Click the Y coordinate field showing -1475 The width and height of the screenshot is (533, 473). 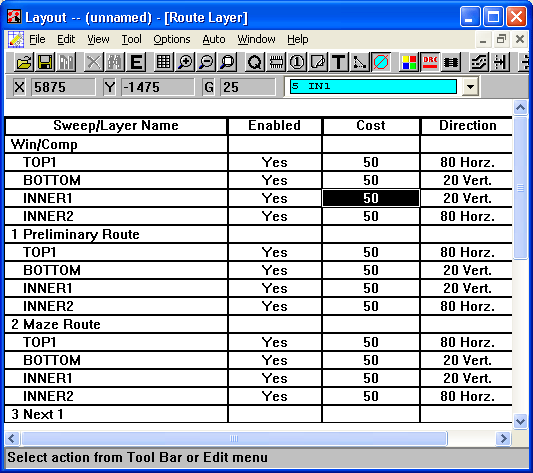coord(157,87)
